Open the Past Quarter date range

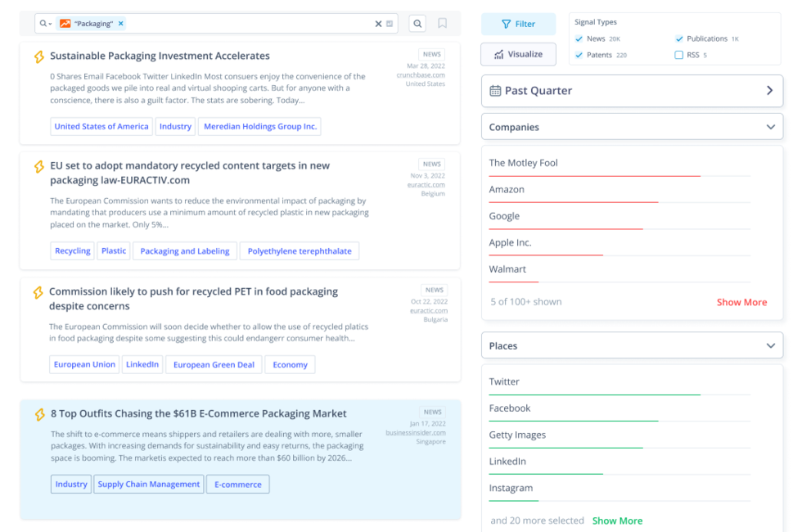(x=632, y=91)
